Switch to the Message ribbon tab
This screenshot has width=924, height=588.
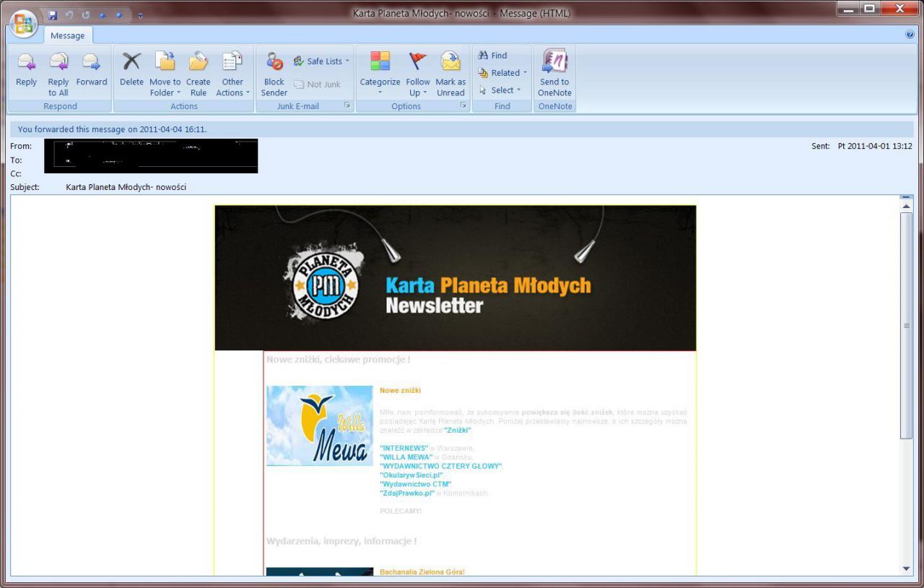(67, 35)
